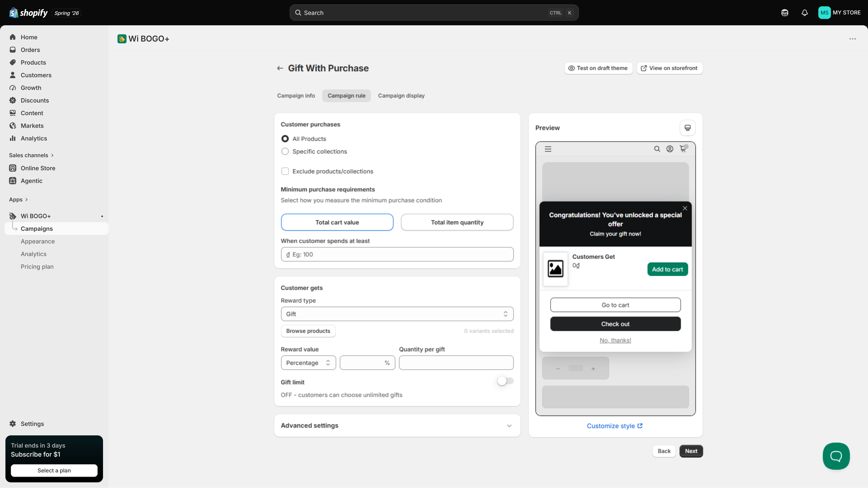Image resolution: width=868 pixels, height=488 pixels.
Task: Click the preview hamburger menu icon
Action: click(548, 149)
